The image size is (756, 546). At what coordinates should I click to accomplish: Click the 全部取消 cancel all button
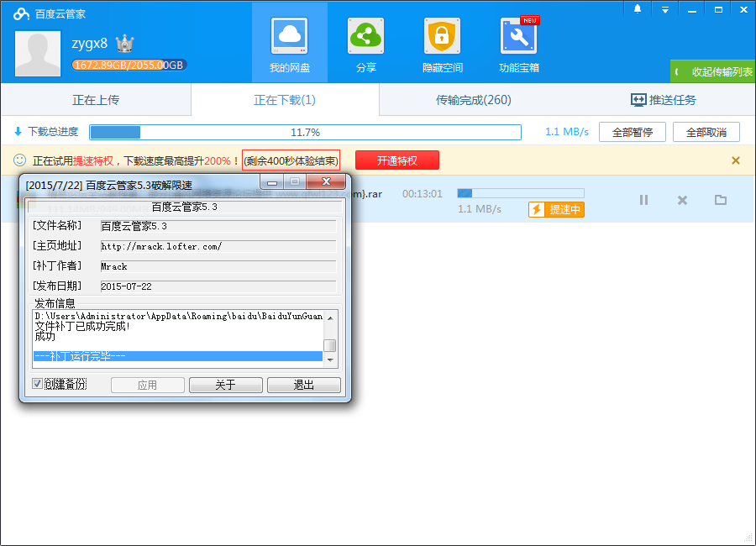tap(706, 132)
